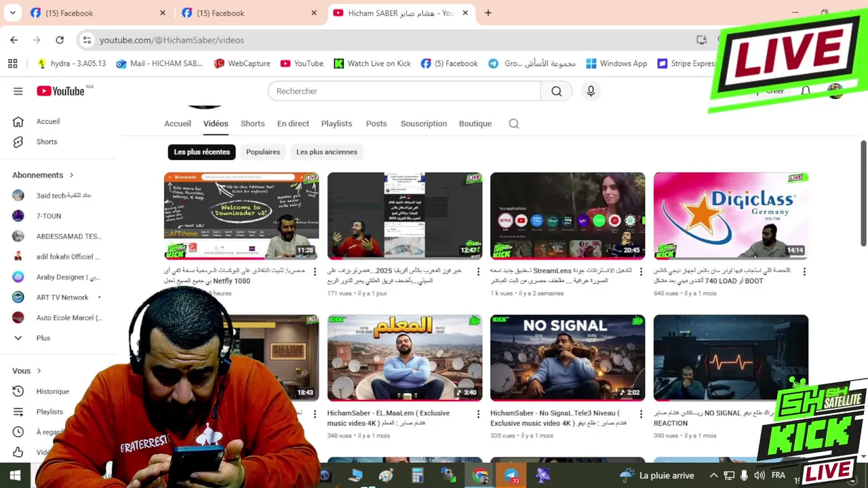Screen dimensions: 868x488
Task: Switch to the En direct tab
Action: tap(293, 123)
